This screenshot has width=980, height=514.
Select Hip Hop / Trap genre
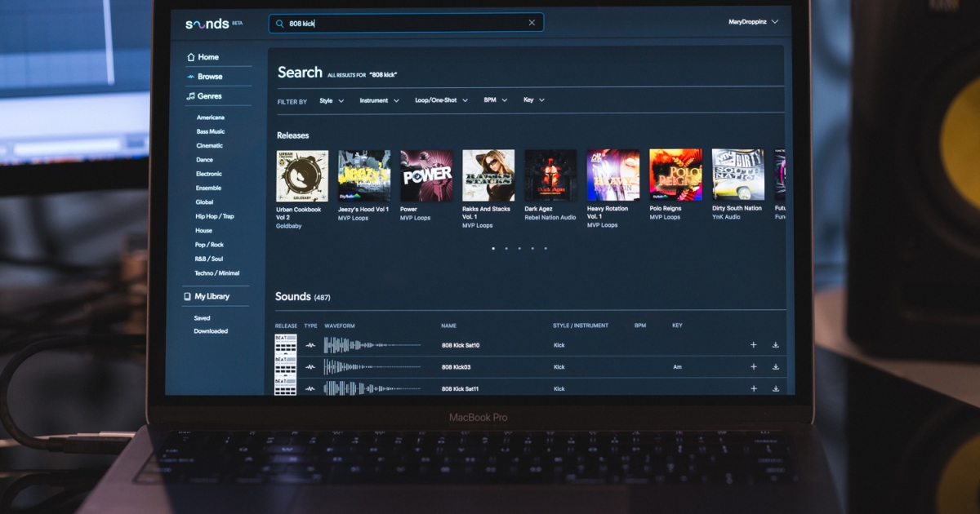[214, 216]
